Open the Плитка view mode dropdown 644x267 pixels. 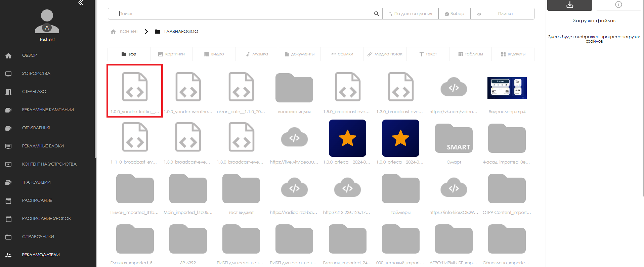pyautogui.click(x=505, y=14)
